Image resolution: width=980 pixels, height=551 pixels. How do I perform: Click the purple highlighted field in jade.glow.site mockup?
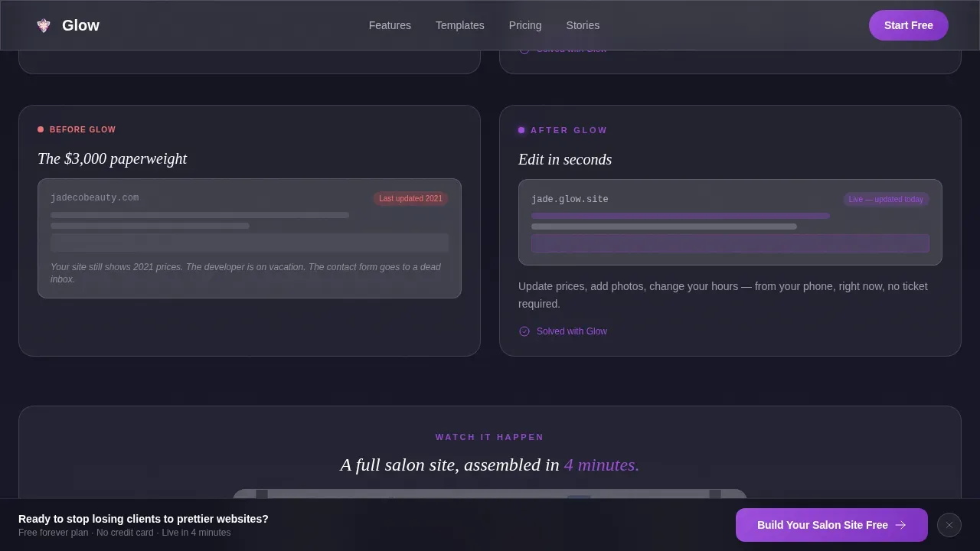pyautogui.click(x=730, y=243)
